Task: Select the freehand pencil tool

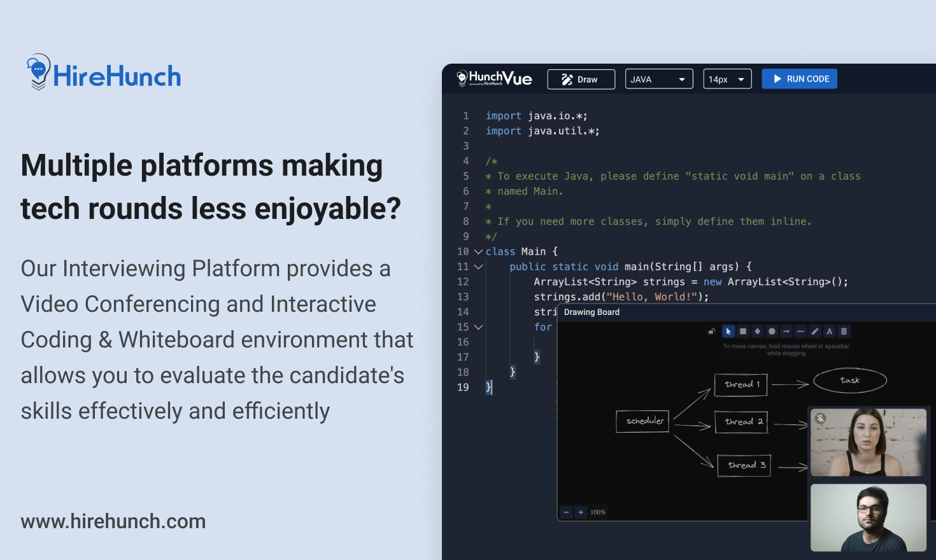Action: coord(815,332)
